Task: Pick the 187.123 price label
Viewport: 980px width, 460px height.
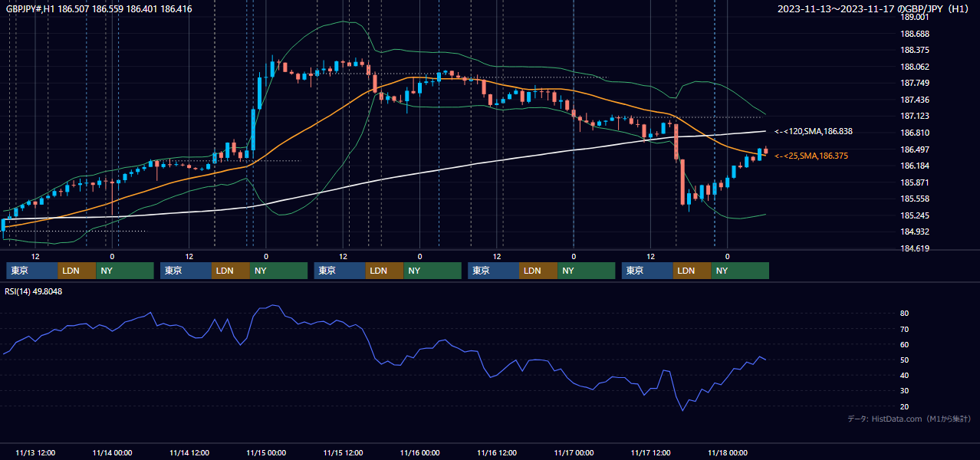Action: click(x=916, y=117)
